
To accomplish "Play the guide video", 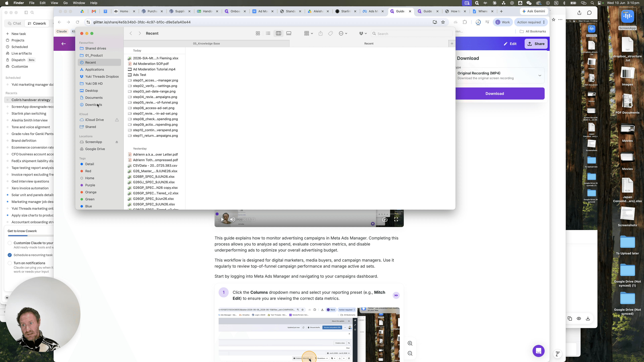I will (222, 219).
